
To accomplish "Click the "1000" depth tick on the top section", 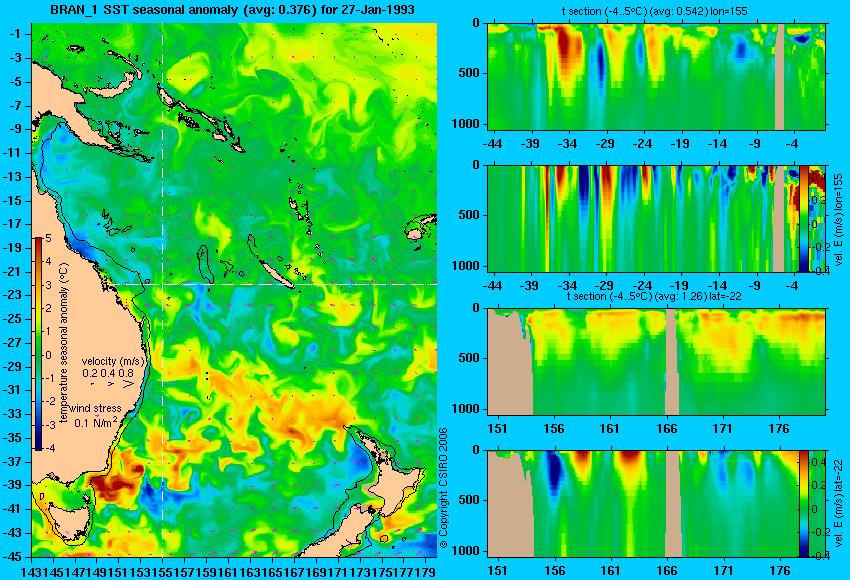I will [x=466, y=124].
